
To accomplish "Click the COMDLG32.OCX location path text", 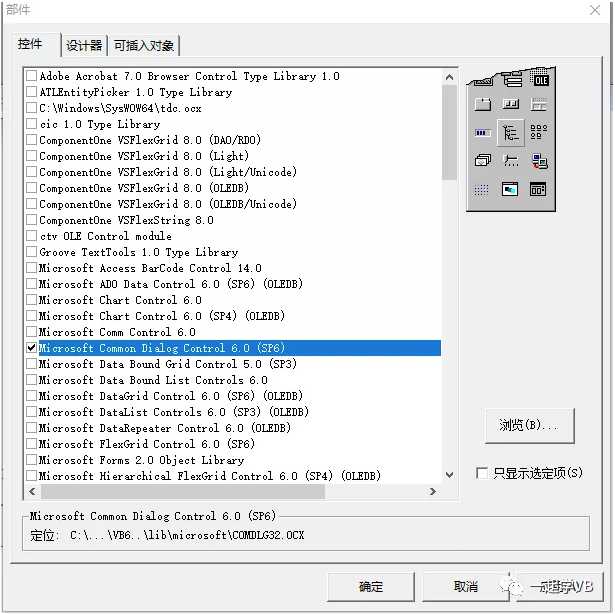I will tap(187, 535).
